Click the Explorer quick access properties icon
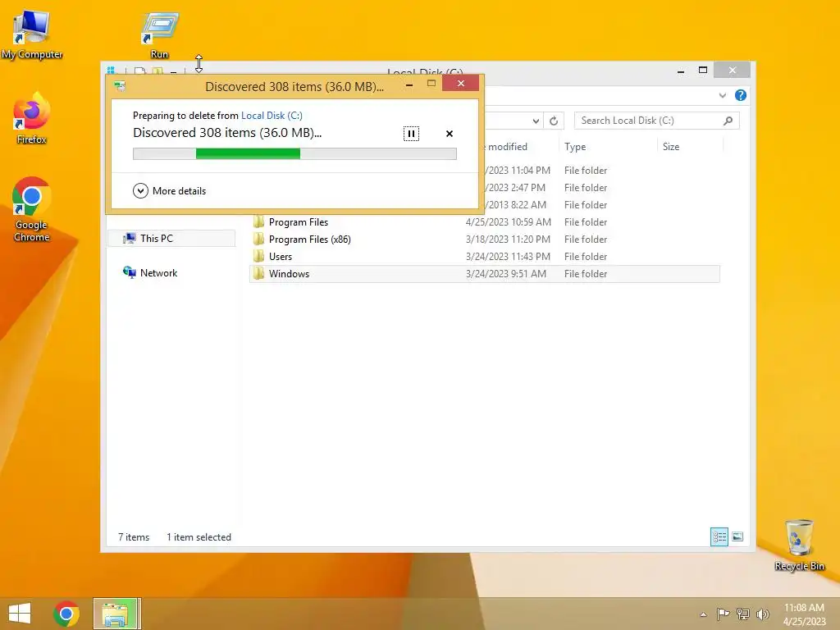 [139, 71]
